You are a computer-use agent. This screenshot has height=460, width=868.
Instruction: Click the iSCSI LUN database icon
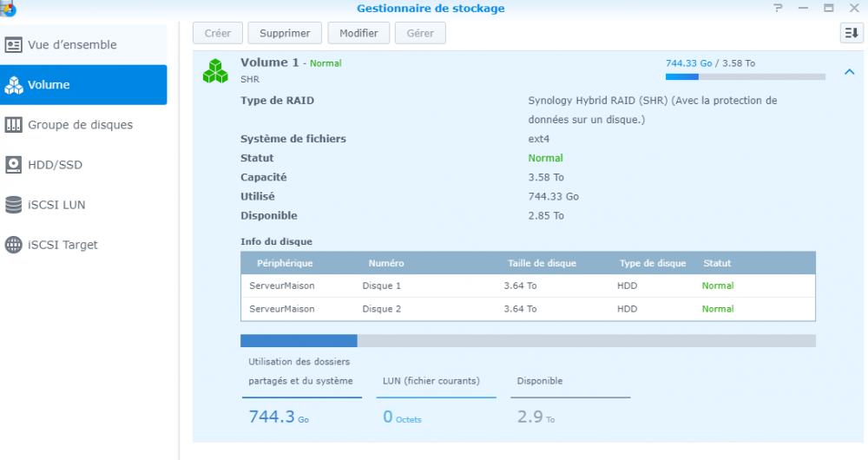point(13,205)
